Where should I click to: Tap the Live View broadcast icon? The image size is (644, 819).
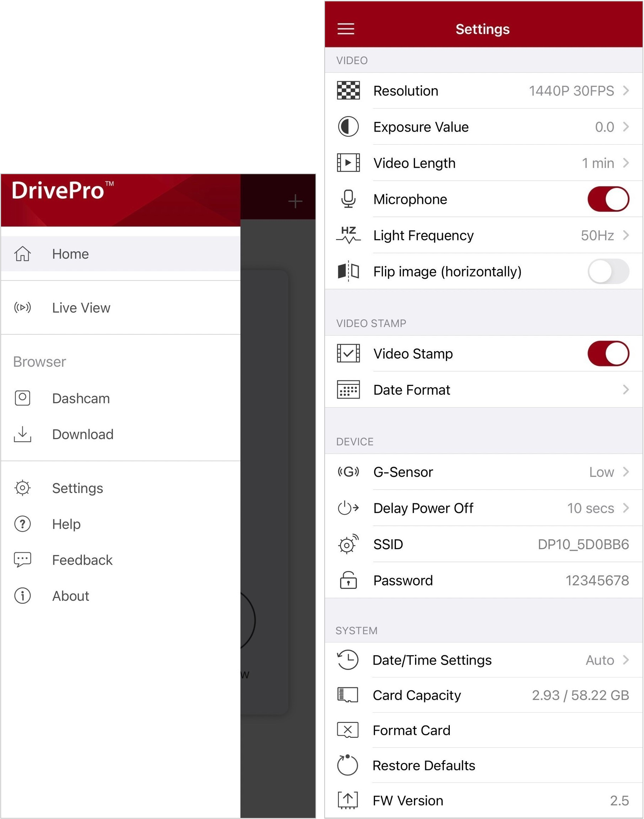(22, 308)
